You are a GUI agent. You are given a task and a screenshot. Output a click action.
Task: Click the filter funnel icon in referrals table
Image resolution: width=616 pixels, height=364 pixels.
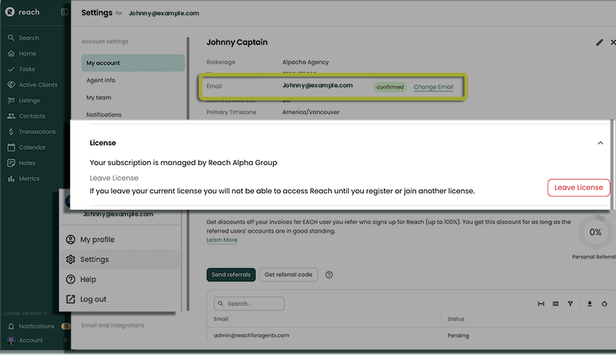[x=570, y=304]
